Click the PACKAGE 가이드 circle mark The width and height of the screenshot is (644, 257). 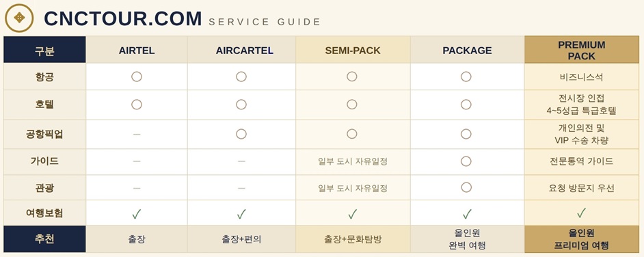[x=466, y=161]
